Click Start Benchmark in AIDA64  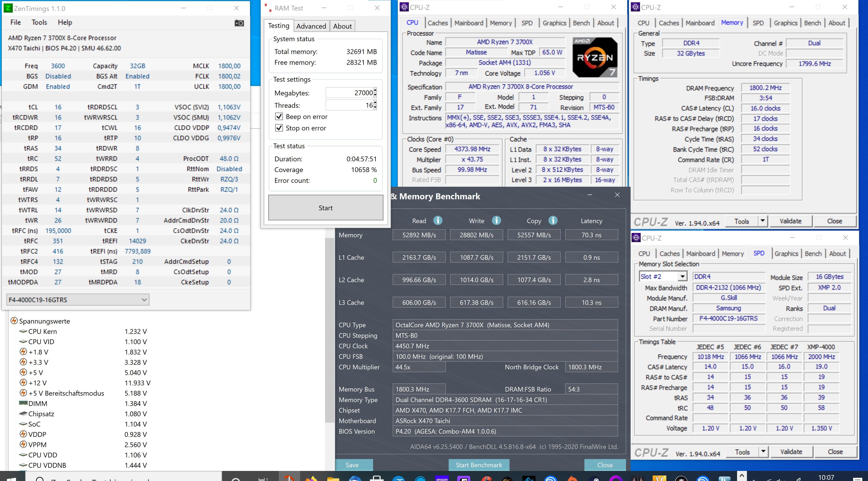click(x=479, y=465)
